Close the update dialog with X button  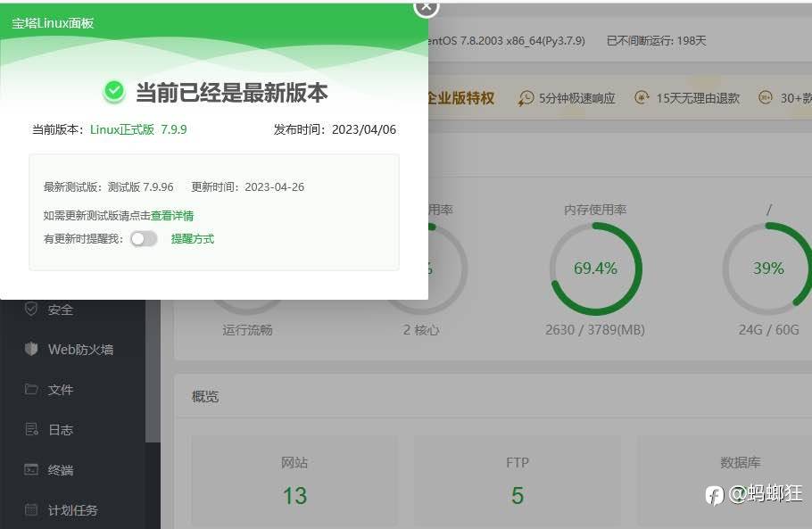click(427, 7)
